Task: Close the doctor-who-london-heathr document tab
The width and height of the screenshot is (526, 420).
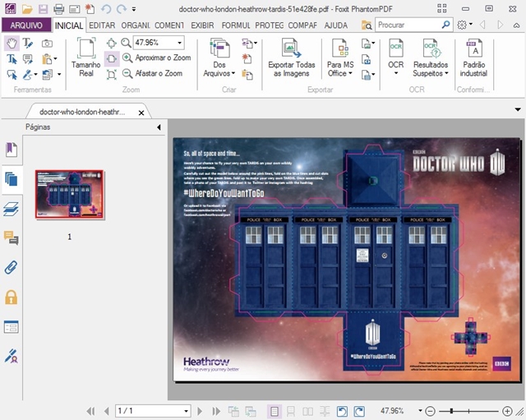Action: (141, 113)
